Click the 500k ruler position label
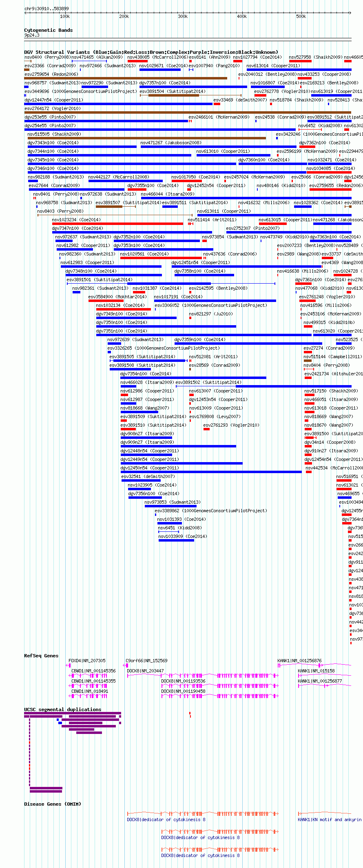 (x=301, y=16)
